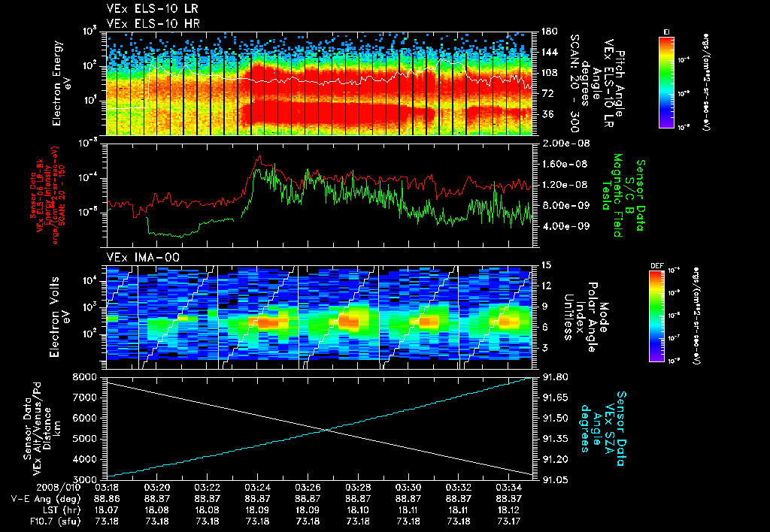The image size is (770, 532).
Task: Click the 03:32 time tick label
Action: (x=459, y=488)
